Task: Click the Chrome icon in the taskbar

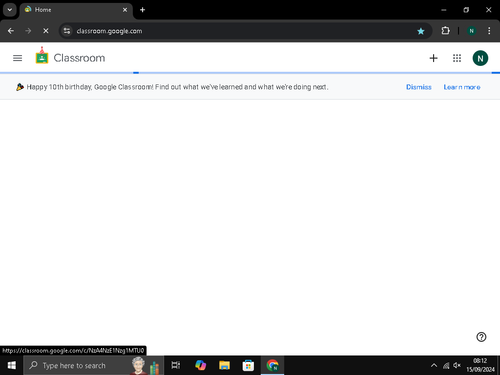Action: 272,365
